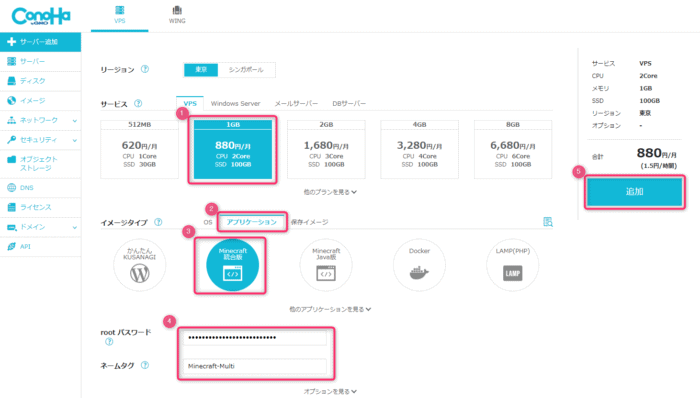
Task: Open the VPS tab icon
Action: coord(120,10)
